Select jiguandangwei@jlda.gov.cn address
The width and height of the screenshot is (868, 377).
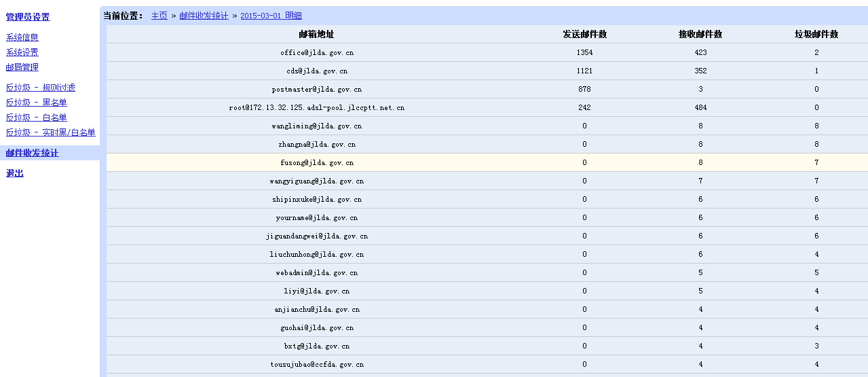pyautogui.click(x=317, y=236)
